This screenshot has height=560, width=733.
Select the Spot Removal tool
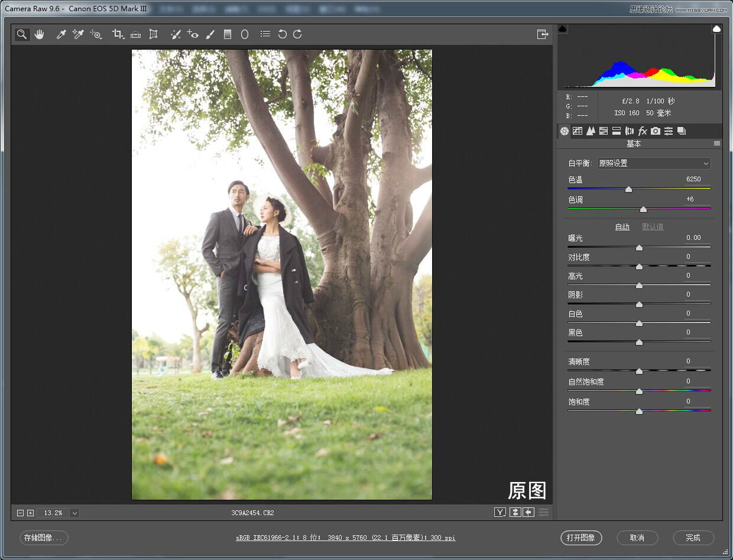[x=176, y=35]
